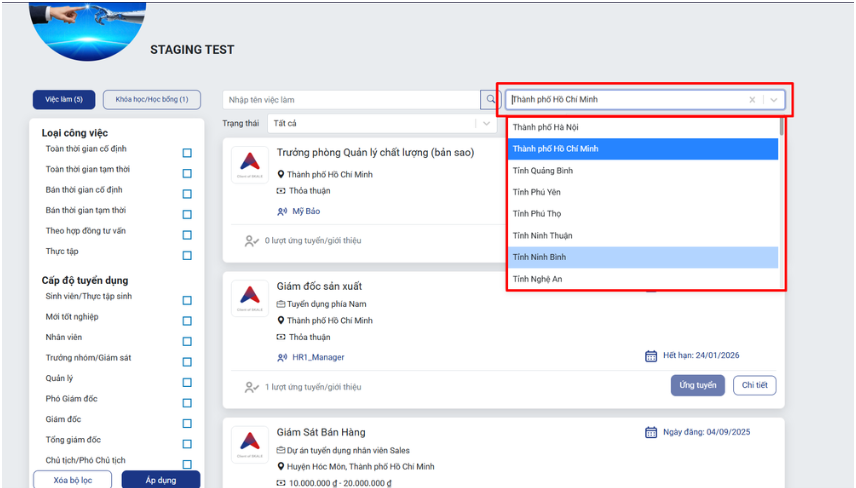
Task: Click the job name search input field
Action: pyautogui.click(x=352, y=100)
